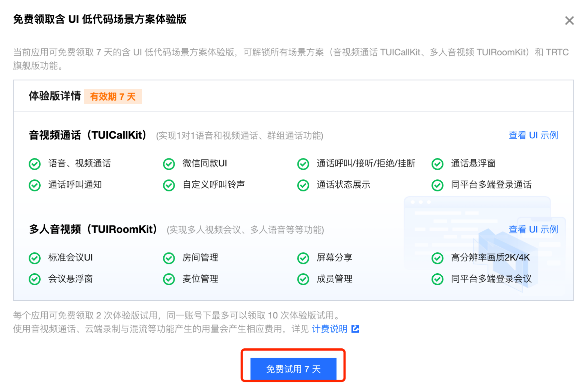Open 查看 UI 示例 for TUIRoomKit
This screenshot has height=392, width=587.
(x=533, y=229)
